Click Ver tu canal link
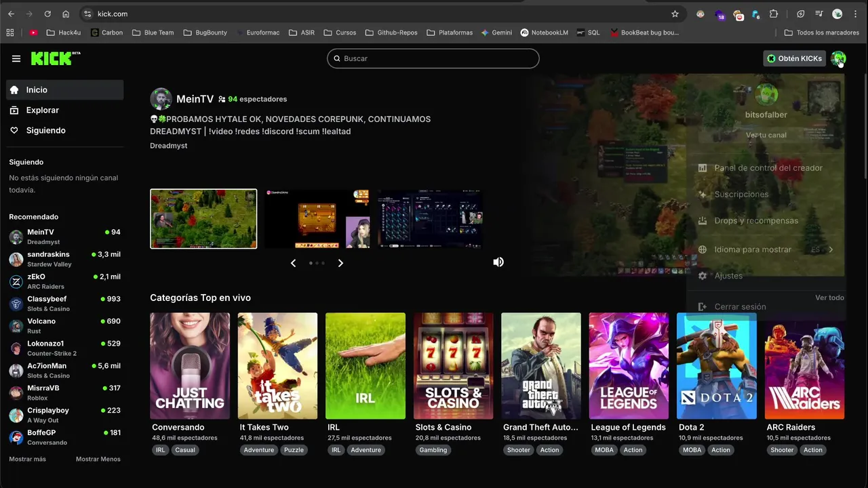The height and width of the screenshot is (488, 868). (x=766, y=135)
